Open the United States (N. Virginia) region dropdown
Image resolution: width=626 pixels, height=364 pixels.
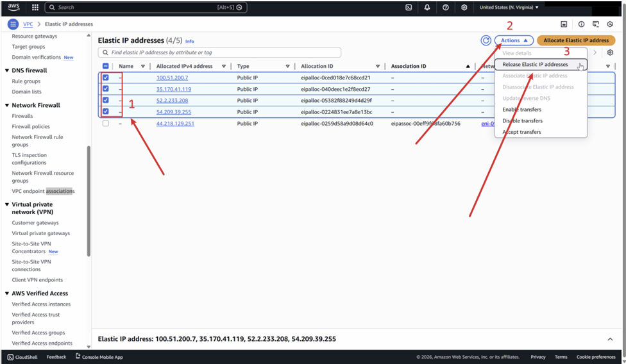[509, 8]
